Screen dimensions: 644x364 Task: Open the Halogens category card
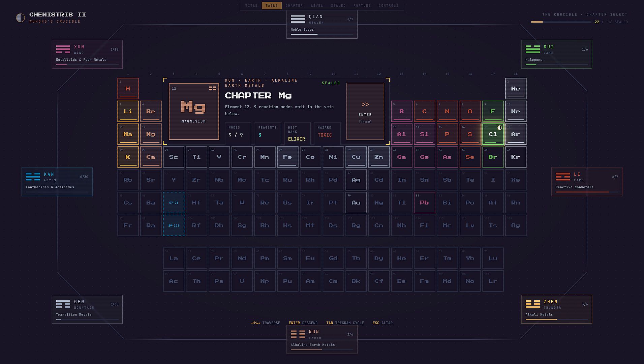pos(557,55)
